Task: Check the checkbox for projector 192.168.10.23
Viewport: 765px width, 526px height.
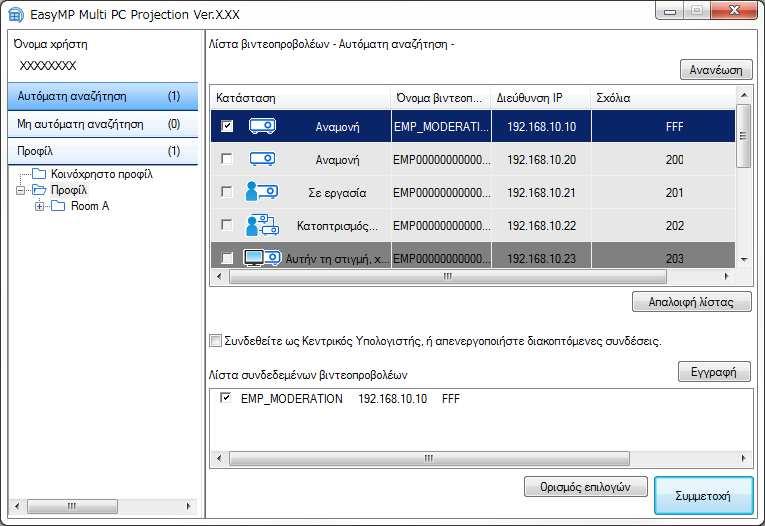Action: point(227,257)
